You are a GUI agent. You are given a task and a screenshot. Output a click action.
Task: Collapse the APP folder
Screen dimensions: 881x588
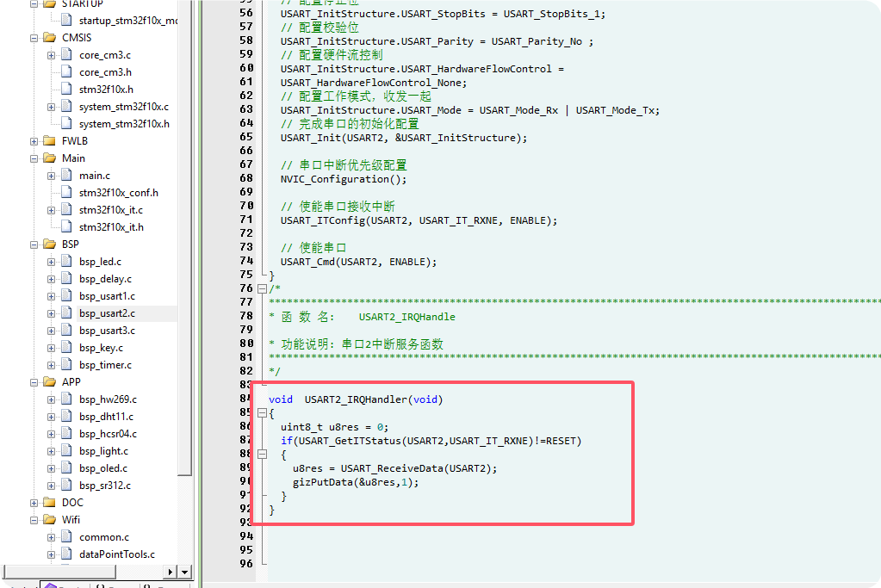click(x=34, y=382)
